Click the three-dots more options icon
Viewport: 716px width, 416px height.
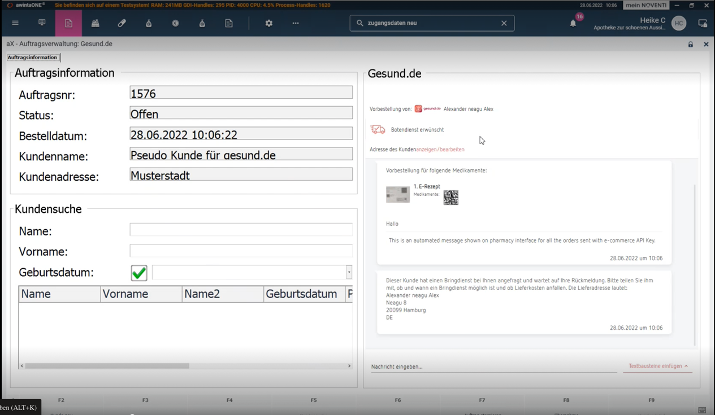[x=295, y=23]
